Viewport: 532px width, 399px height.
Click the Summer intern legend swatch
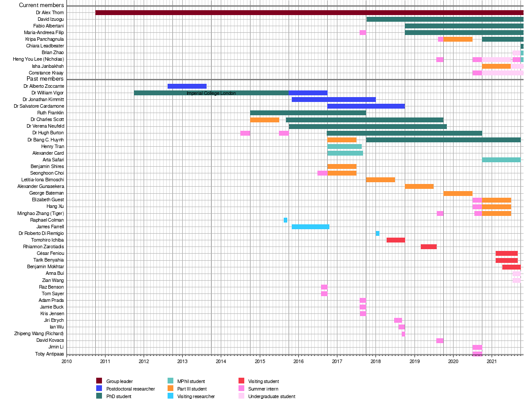point(241,388)
